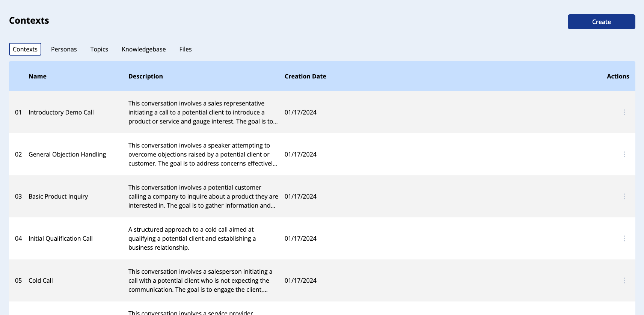Image resolution: width=644 pixels, height=315 pixels.
Task: Switch to the Personas tab
Action: 64,49
